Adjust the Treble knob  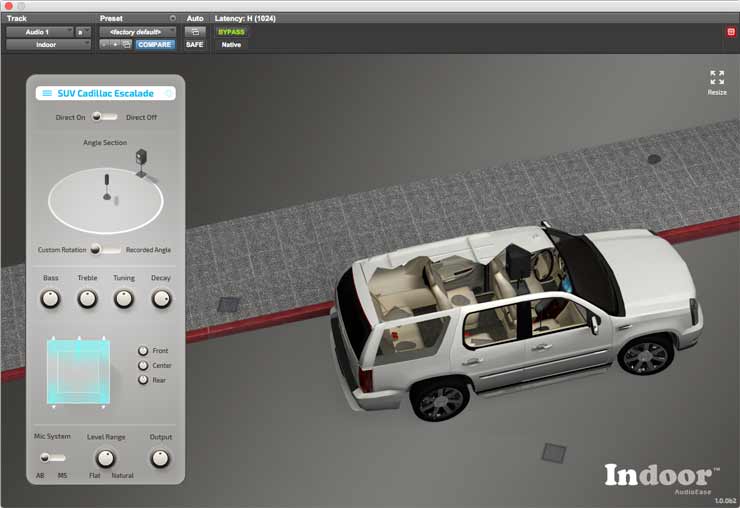[x=87, y=299]
